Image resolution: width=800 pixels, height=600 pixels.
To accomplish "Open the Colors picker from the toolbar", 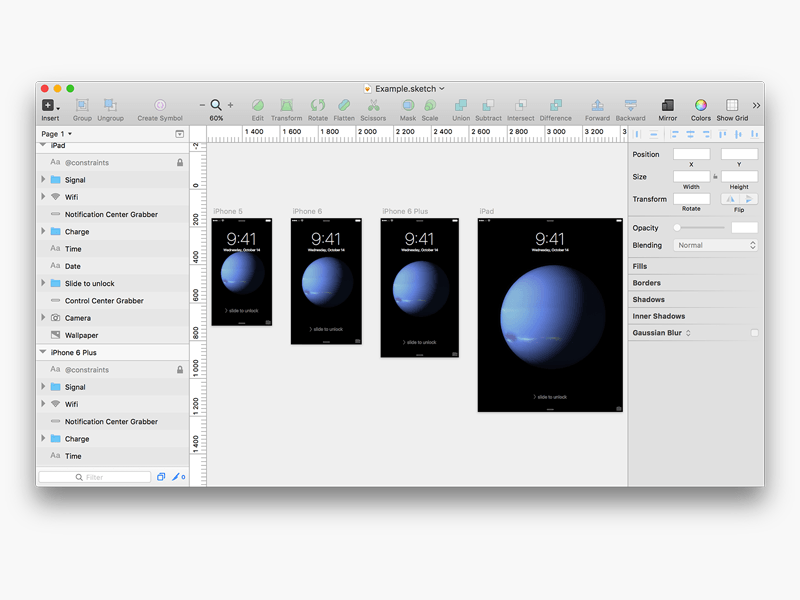I will [700, 104].
